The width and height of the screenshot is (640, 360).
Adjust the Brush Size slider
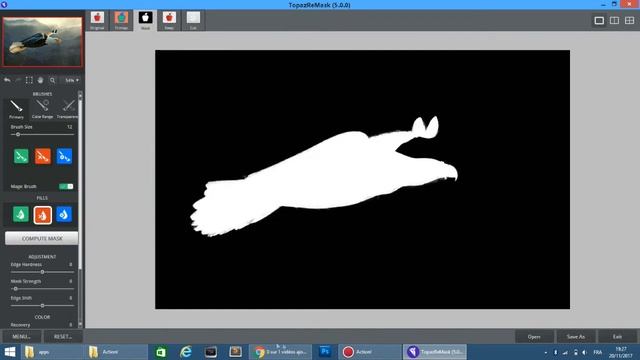coord(42,134)
